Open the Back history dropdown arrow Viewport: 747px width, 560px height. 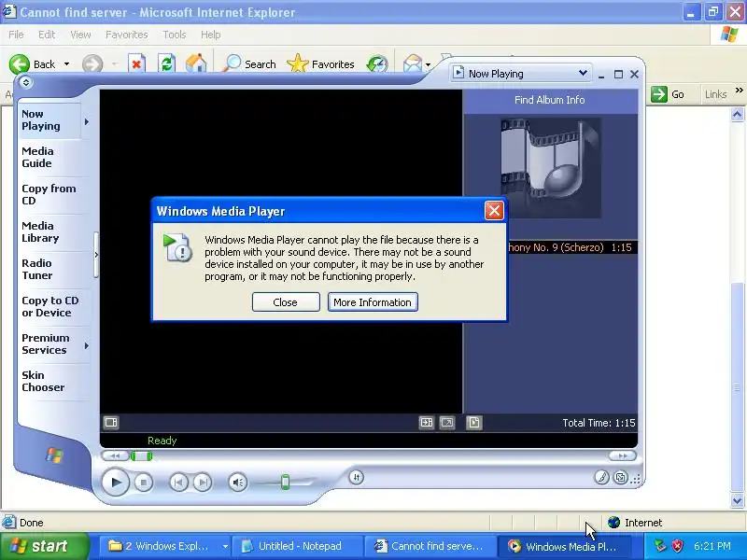pyautogui.click(x=66, y=64)
